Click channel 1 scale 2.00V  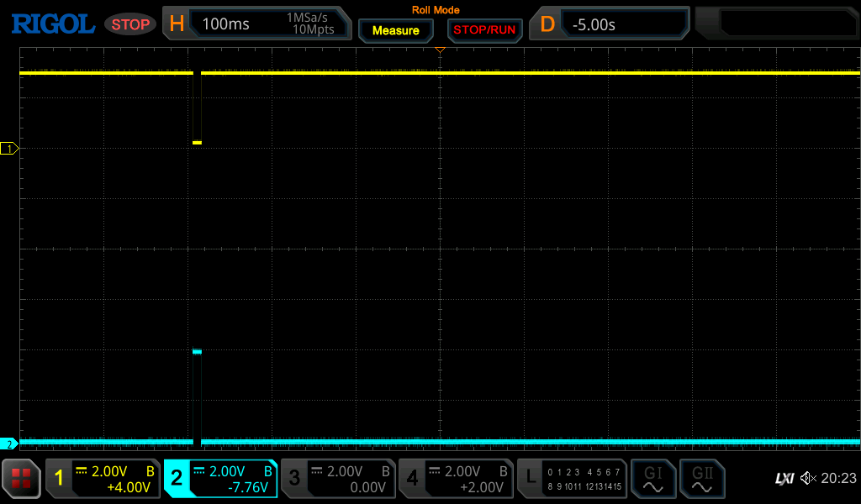point(109,471)
